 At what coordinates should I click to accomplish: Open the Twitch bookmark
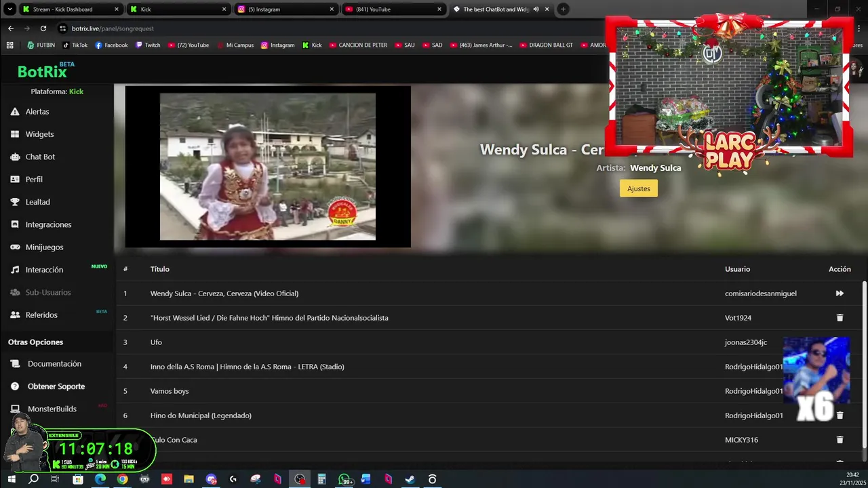pyautogui.click(x=148, y=45)
